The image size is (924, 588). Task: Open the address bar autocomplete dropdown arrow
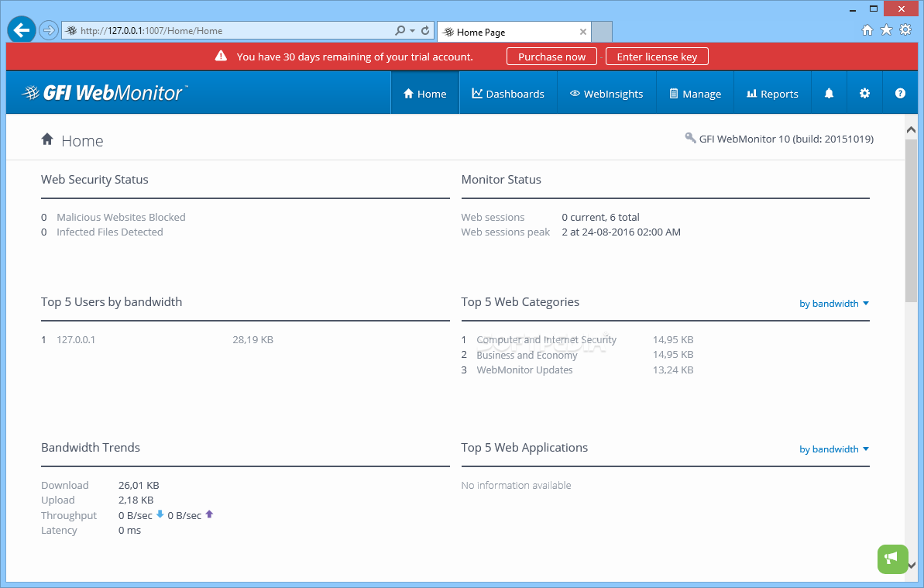[413, 31]
